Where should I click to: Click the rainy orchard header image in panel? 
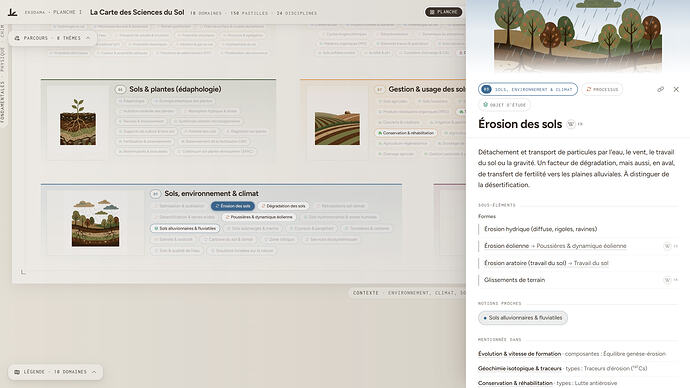coord(578,36)
